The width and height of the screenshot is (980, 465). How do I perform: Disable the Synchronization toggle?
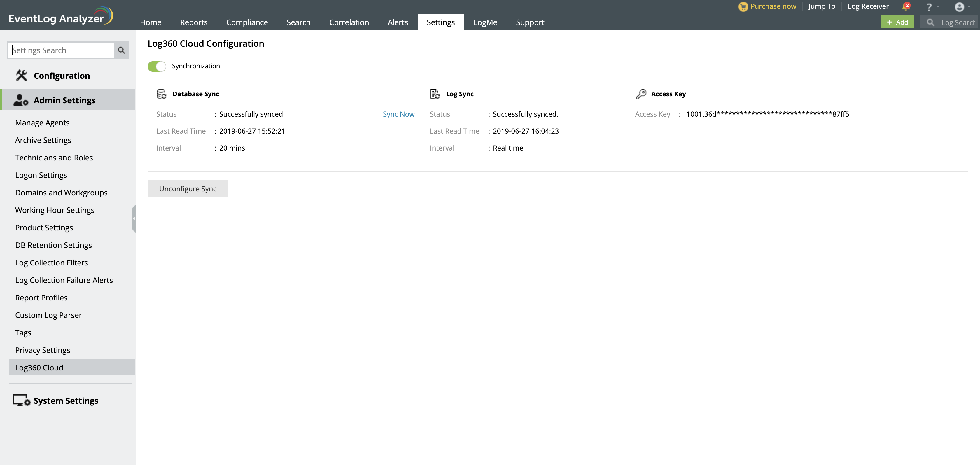tap(156, 66)
